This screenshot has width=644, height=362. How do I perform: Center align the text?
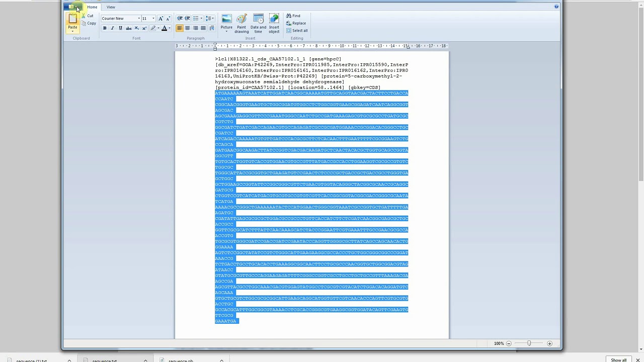click(x=187, y=28)
